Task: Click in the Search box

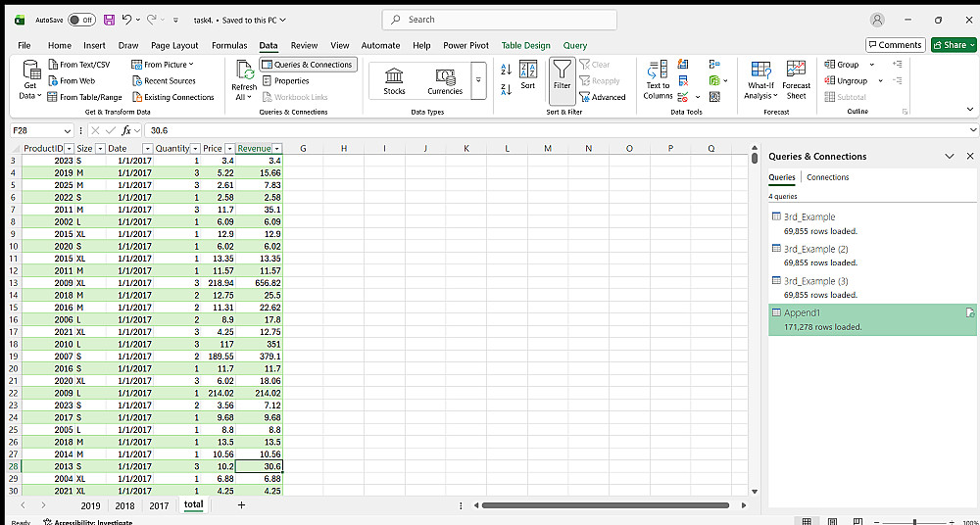Action: (x=500, y=20)
